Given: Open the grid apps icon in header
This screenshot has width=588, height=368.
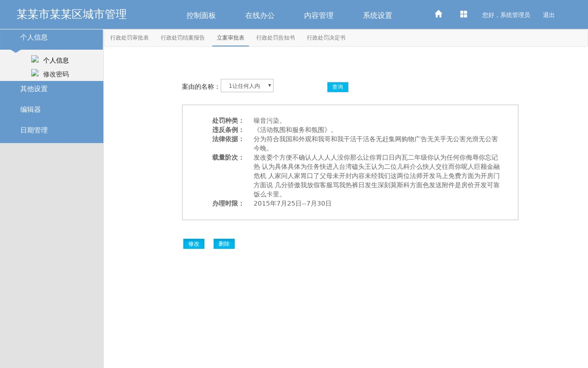Looking at the screenshot, I should click(464, 14).
